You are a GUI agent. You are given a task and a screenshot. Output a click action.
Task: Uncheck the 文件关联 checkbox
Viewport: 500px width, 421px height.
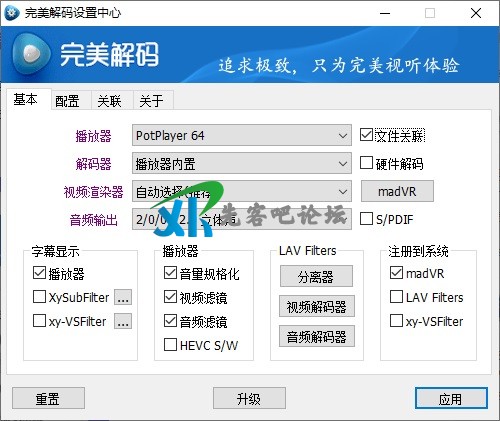tap(366, 135)
